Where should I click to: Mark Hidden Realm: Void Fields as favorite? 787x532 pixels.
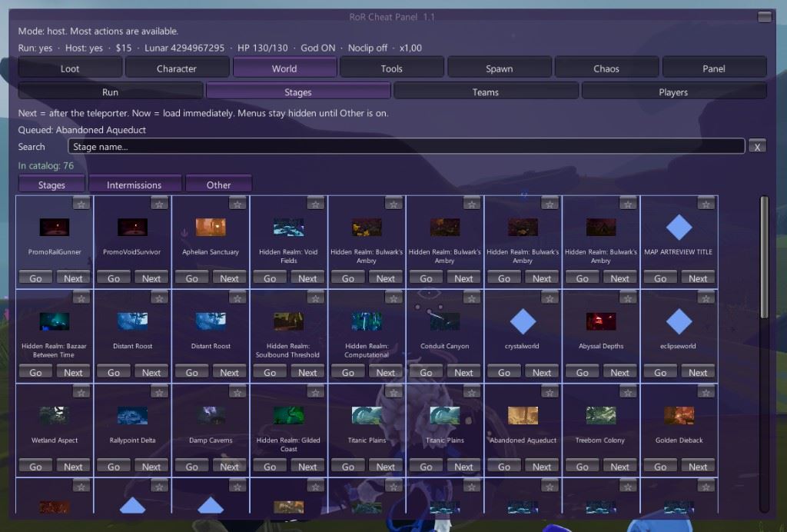pyautogui.click(x=315, y=204)
